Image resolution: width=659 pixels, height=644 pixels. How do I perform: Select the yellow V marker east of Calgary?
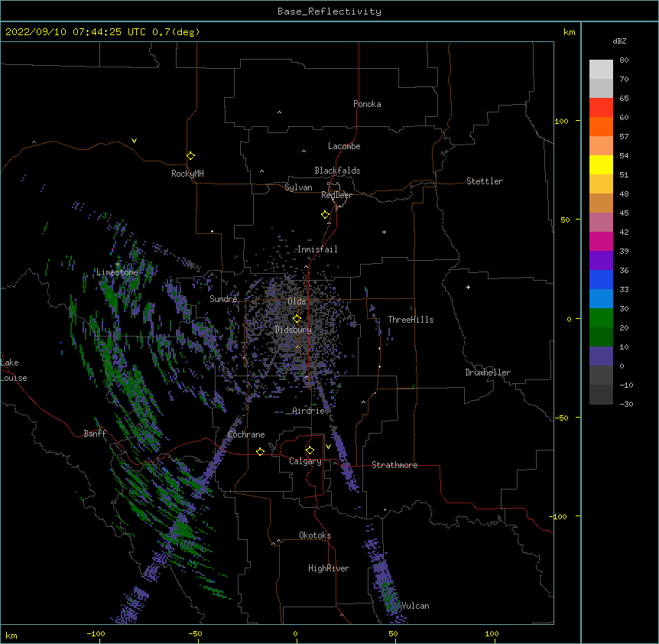click(328, 447)
